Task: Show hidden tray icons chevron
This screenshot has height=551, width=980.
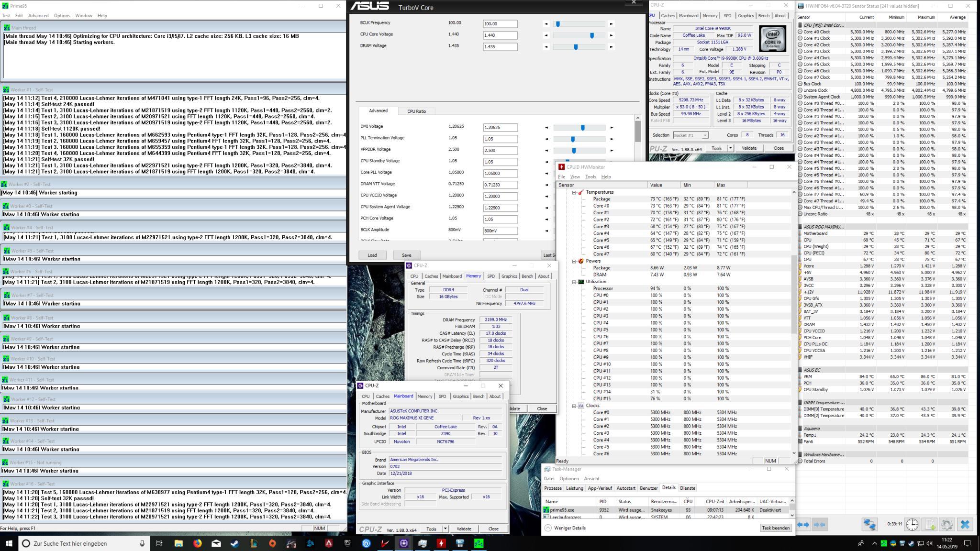Action: [874, 543]
